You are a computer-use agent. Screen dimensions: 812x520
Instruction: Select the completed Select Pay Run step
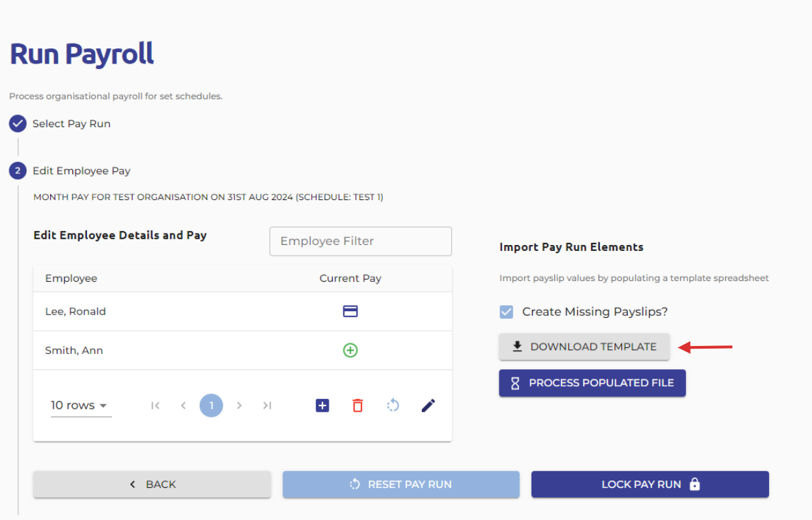pyautogui.click(x=60, y=124)
